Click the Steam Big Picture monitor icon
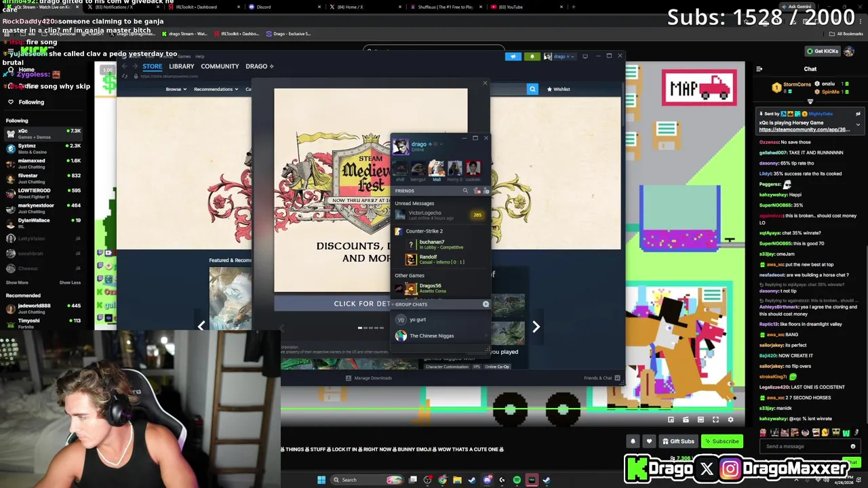 tap(585, 56)
